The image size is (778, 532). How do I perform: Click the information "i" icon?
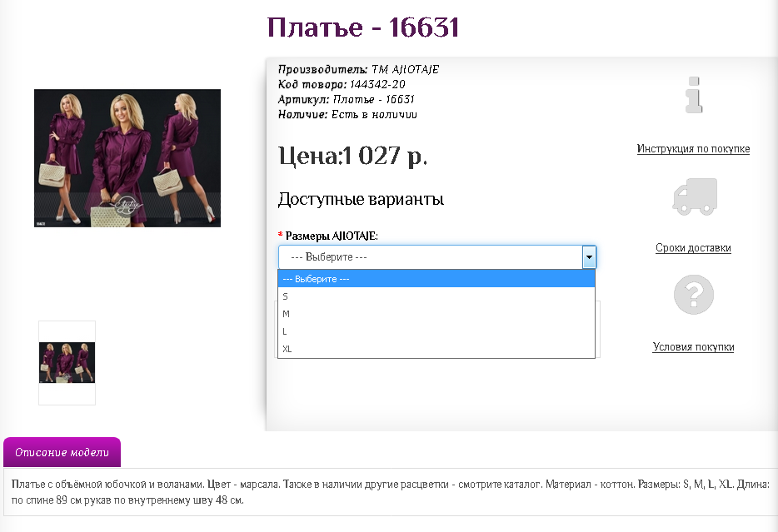coord(694,94)
